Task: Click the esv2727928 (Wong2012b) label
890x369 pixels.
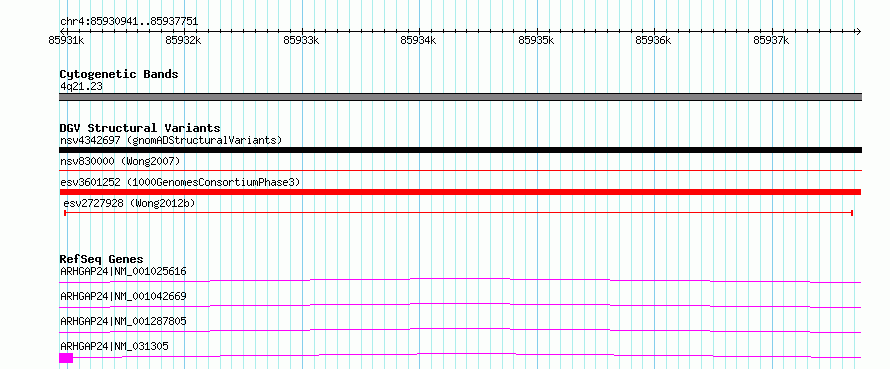Action: pyautogui.click(x=129, y=203)
